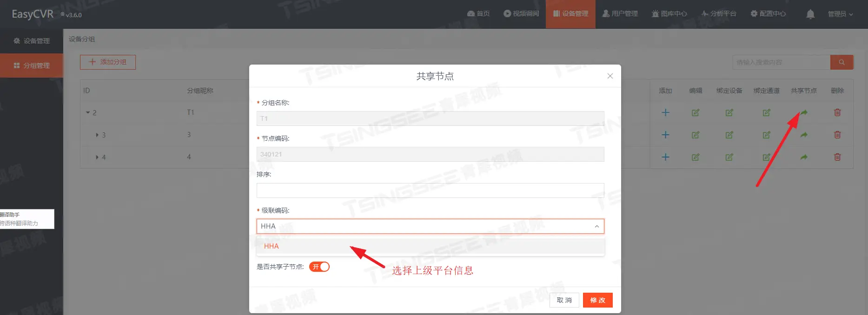Click the 修改 button
Screen dimensions: 868x315
(598, 300)
